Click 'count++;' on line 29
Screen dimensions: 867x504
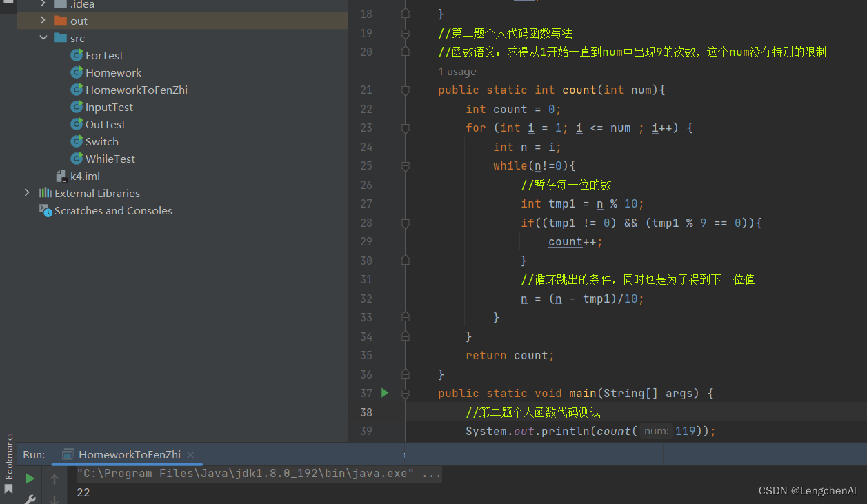tap(576, 242)
